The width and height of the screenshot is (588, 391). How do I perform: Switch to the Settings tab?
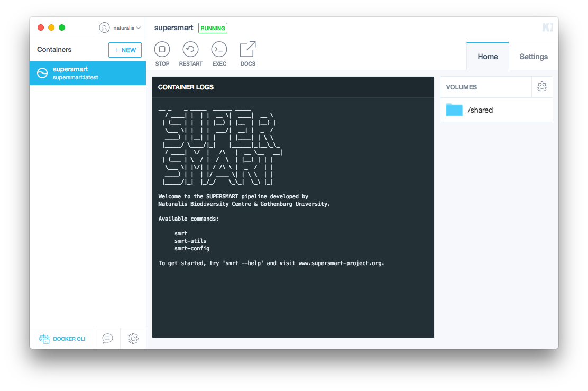(x=533, y=57)
